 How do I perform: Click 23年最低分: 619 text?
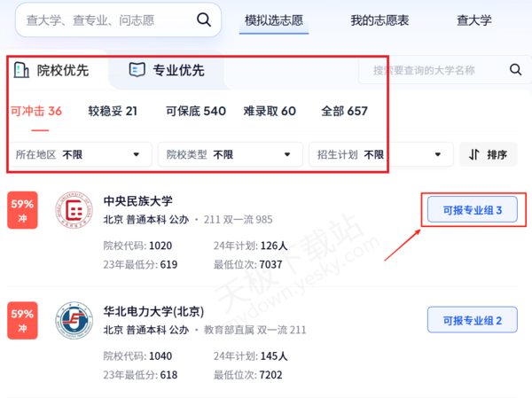140,265
